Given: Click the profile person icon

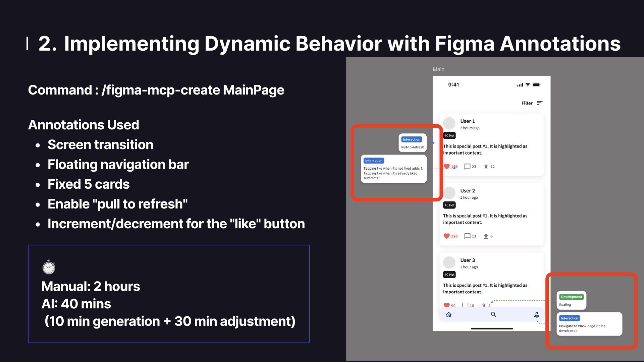Looking at the screenshot, I should (537, 314).
